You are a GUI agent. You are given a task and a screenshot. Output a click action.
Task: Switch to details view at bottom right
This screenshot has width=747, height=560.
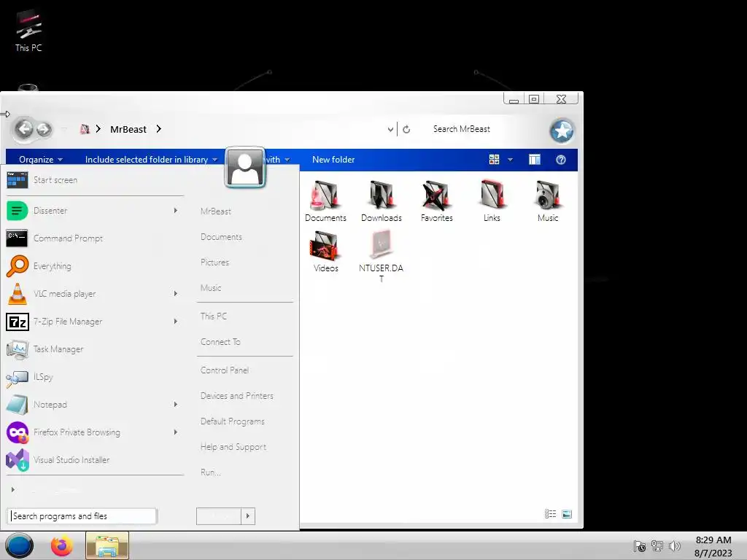(x=550, y=514)
